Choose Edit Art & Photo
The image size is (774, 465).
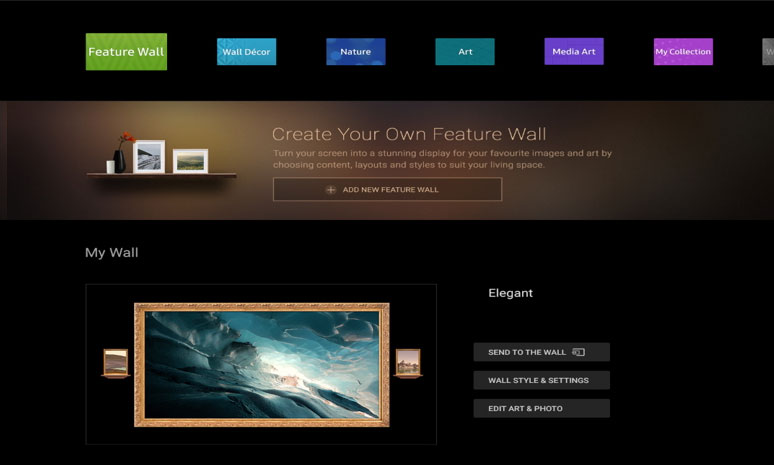[541, 408]
